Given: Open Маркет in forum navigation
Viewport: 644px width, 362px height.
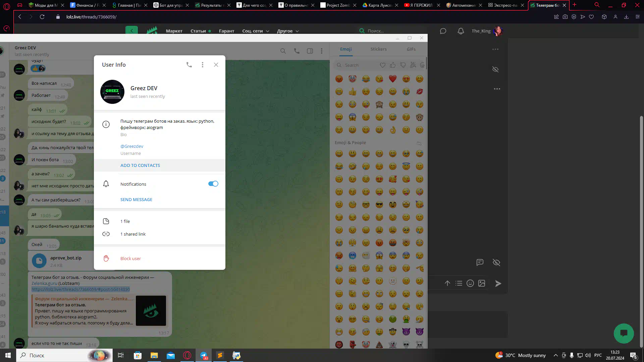Looking at the screenshot, I should 174,31.
